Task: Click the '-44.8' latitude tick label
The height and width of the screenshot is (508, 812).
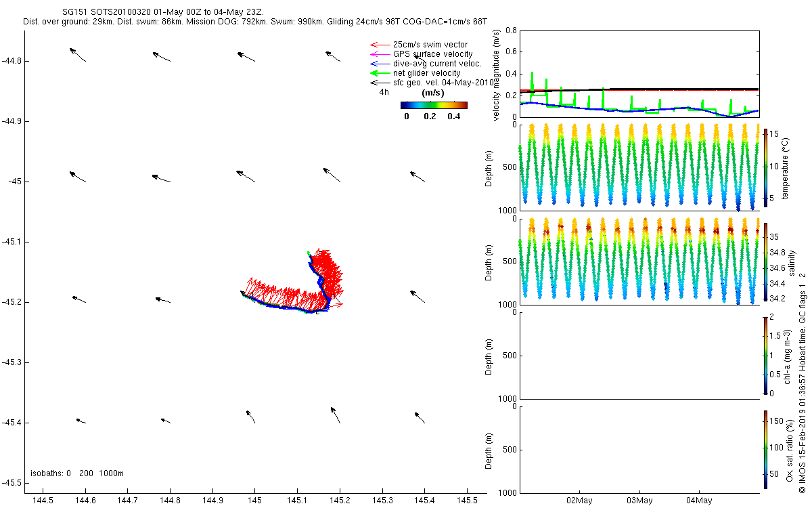Action: (x=12, y=61)
